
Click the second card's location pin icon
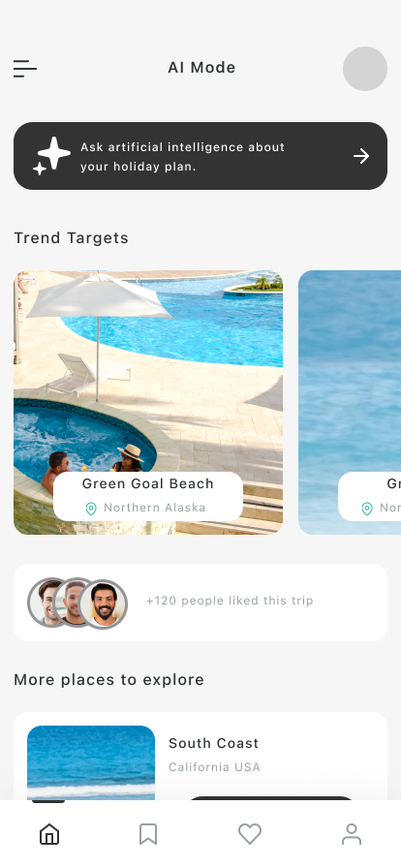(367, 509)
